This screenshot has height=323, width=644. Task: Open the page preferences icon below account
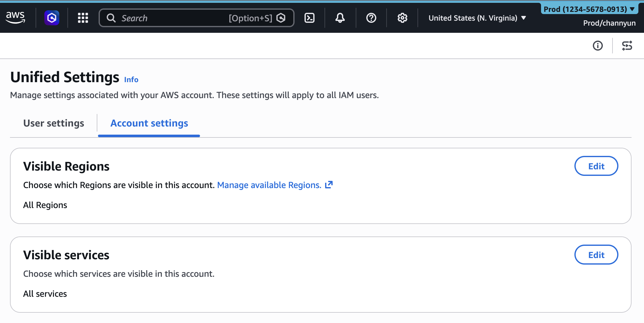click(627, 46)
